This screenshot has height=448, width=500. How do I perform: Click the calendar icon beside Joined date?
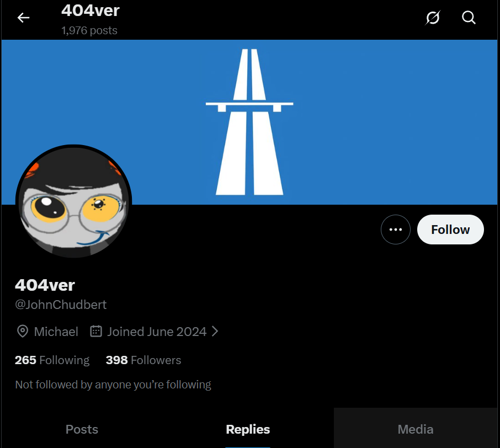[95, 331]
